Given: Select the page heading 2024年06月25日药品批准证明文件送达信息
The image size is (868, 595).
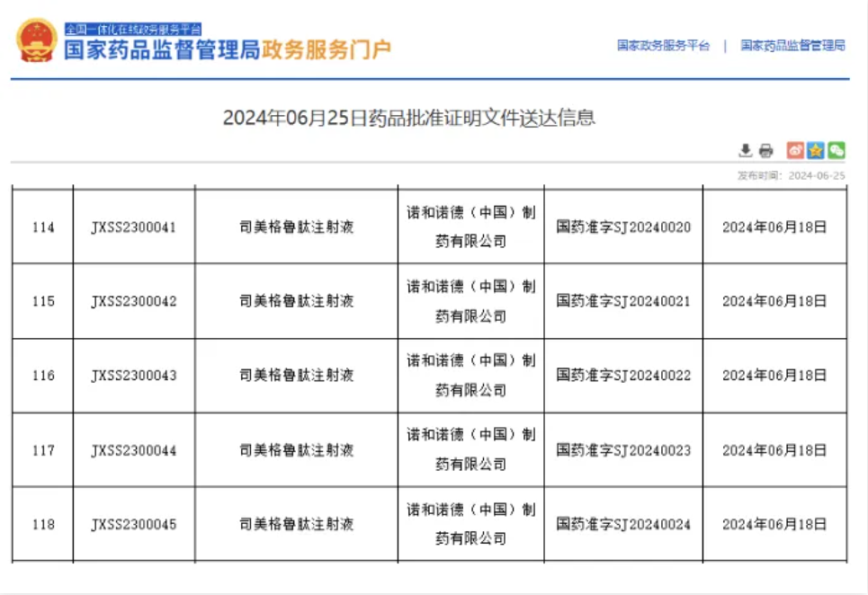Looking at the screenshot, I should (x=409, y=118).
